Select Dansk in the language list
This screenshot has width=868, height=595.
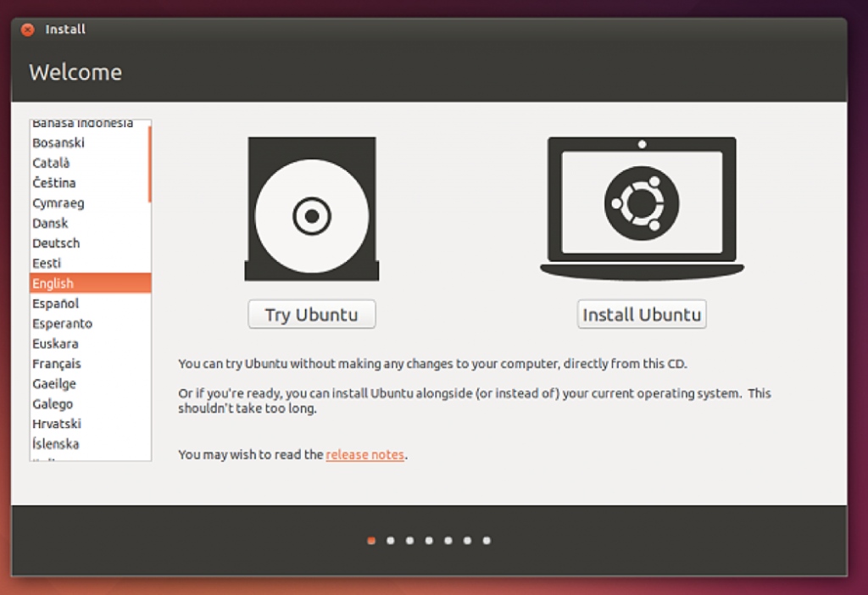[x=90, y=223]
